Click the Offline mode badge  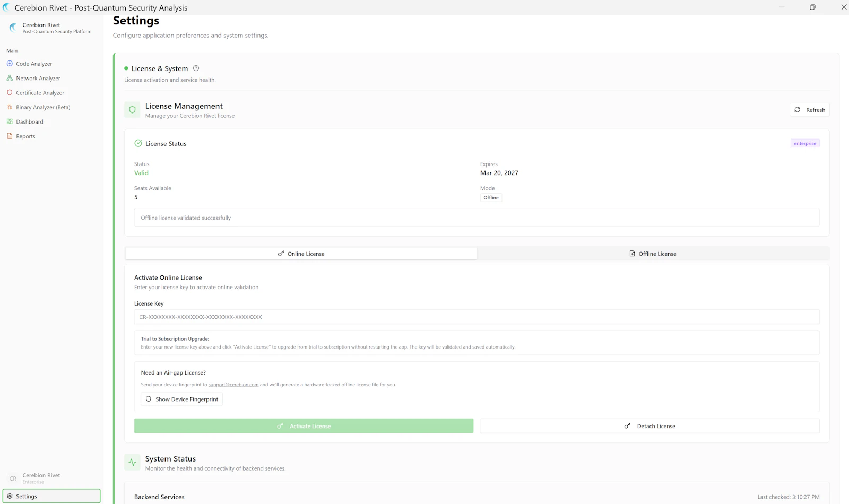coord(491,197)
